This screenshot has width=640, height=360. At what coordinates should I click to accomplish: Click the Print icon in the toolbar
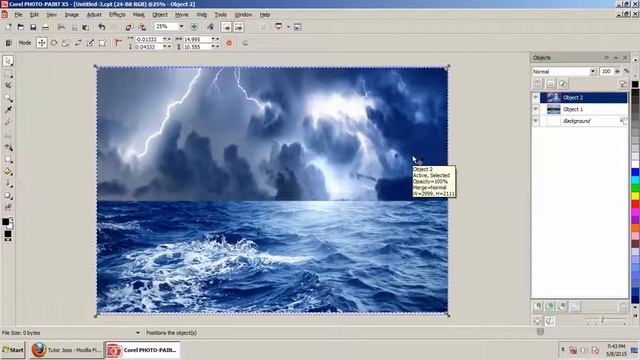pos(45,27)
